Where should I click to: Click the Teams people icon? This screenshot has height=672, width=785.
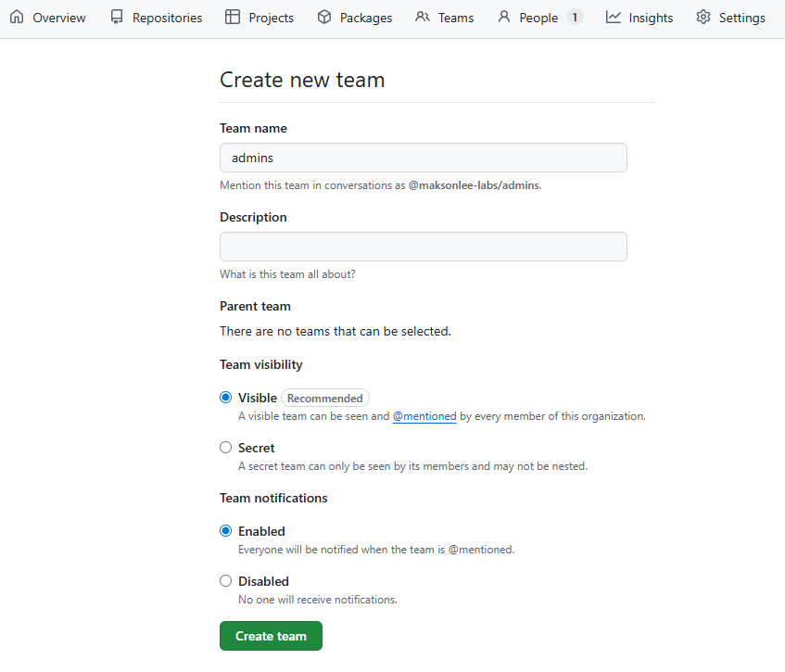click(x=423, y=18)
